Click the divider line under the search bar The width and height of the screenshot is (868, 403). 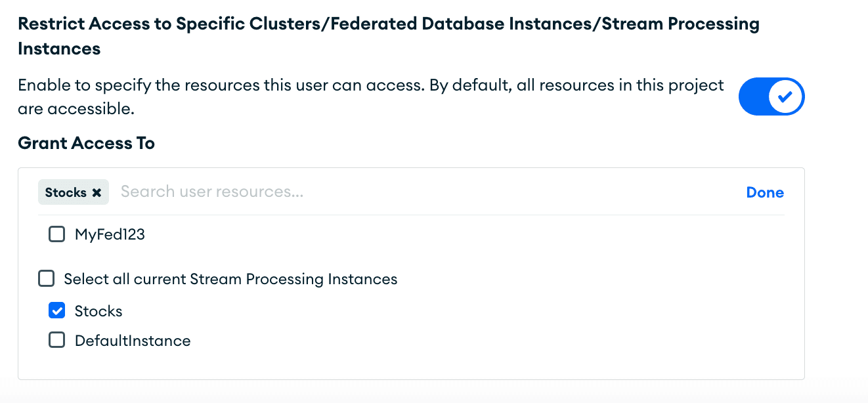click(411, 215)
